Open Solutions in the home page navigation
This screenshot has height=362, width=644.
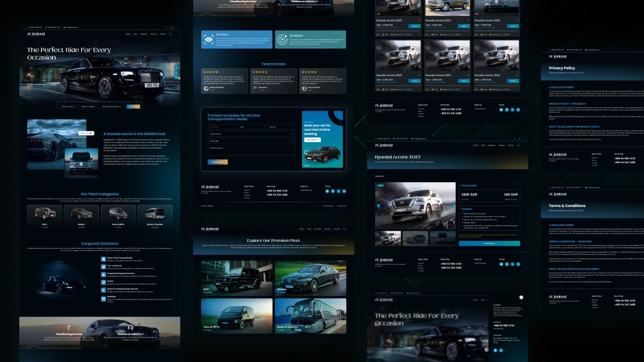(144, 34)
